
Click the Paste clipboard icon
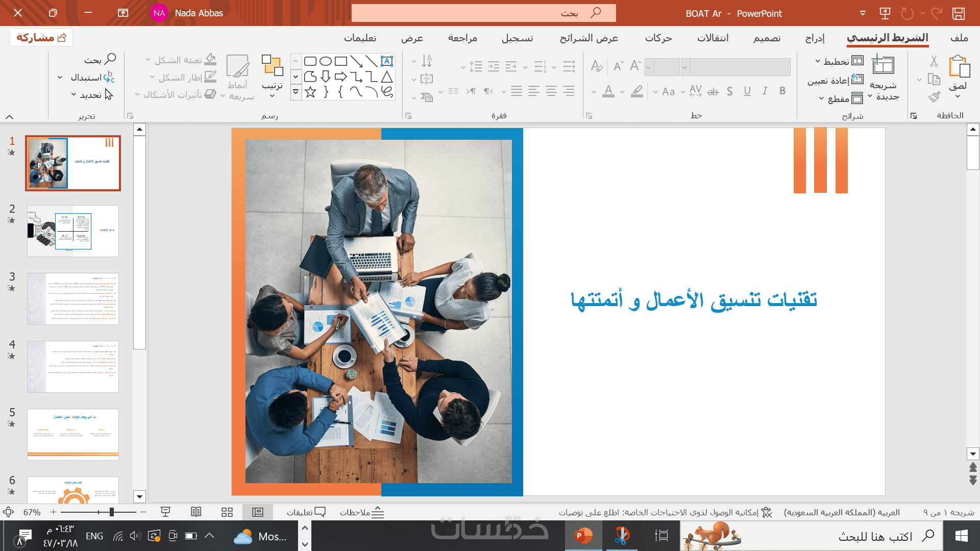(959, 67)
